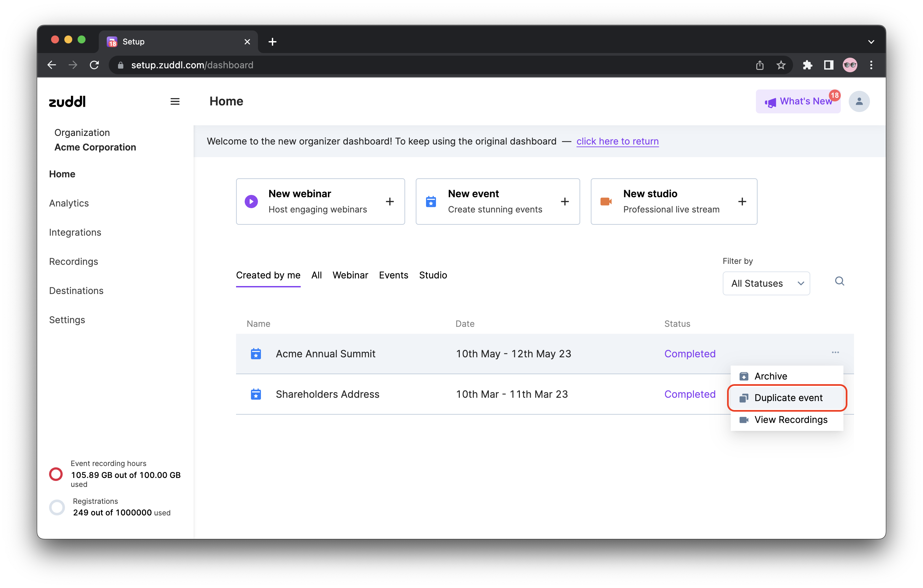Viewport: 923px width, 588px height.
Task: Expand the browser tab list chevron
Action: [871, 42]
